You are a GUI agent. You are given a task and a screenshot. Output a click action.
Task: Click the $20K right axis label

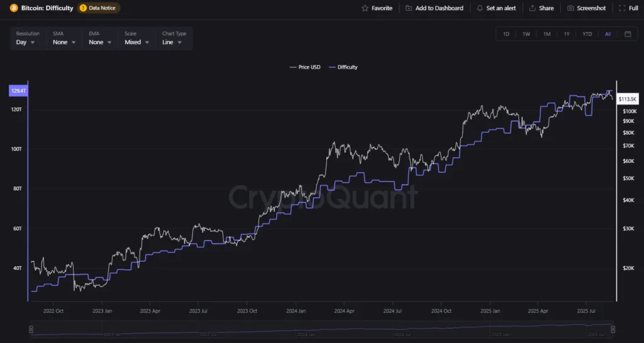click(x=628, y=268)
